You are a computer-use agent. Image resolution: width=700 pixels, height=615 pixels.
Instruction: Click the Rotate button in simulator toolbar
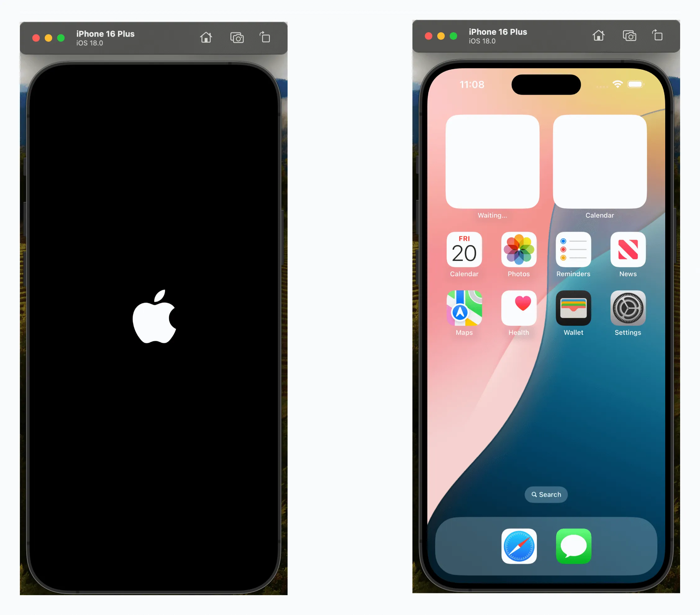coord(266,37)
